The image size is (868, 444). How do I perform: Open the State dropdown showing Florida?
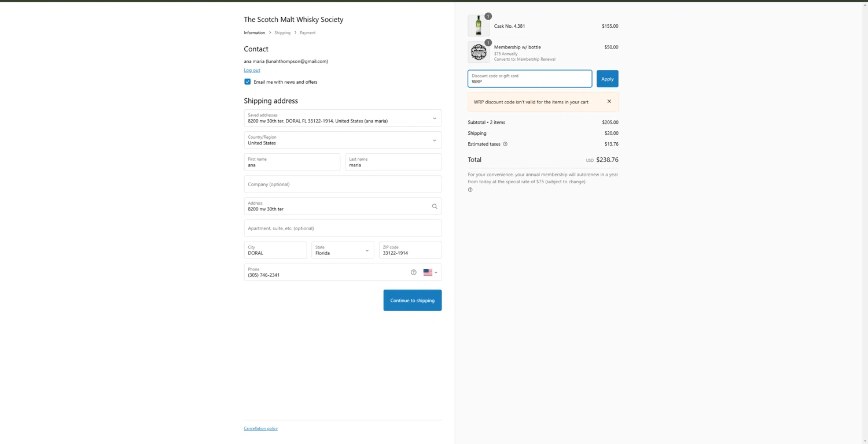click(x=343, y=250)
